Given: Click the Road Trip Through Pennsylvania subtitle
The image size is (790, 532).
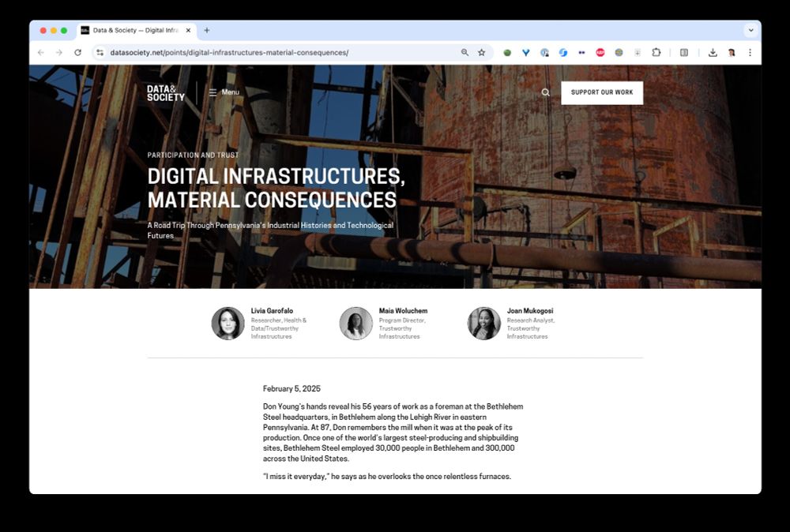Looking at the screenshot, I should 270,230.
